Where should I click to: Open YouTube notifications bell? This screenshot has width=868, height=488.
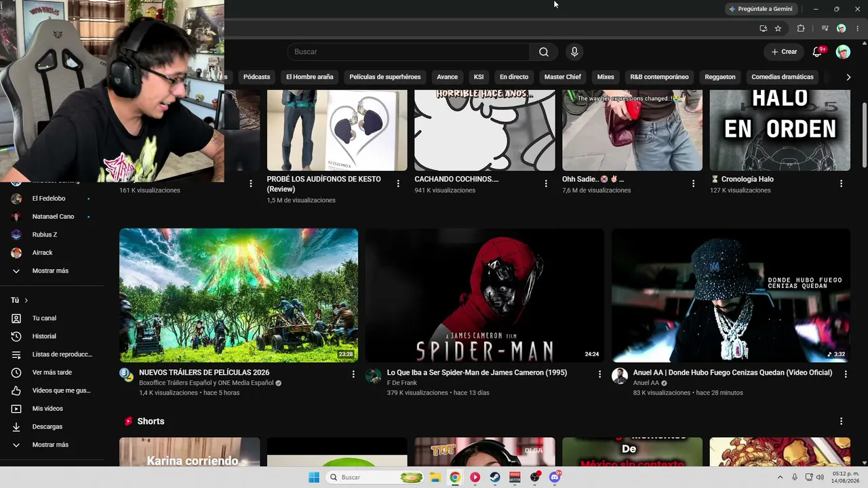(x=818, y=52)
